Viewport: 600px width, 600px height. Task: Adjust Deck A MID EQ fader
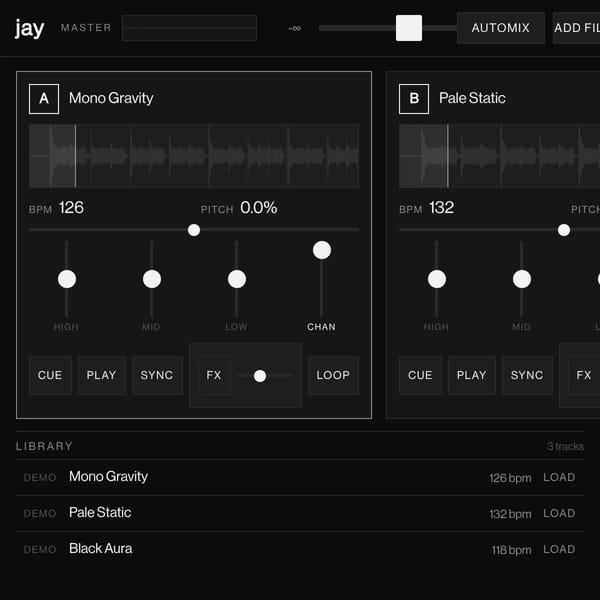coord(152,279)
